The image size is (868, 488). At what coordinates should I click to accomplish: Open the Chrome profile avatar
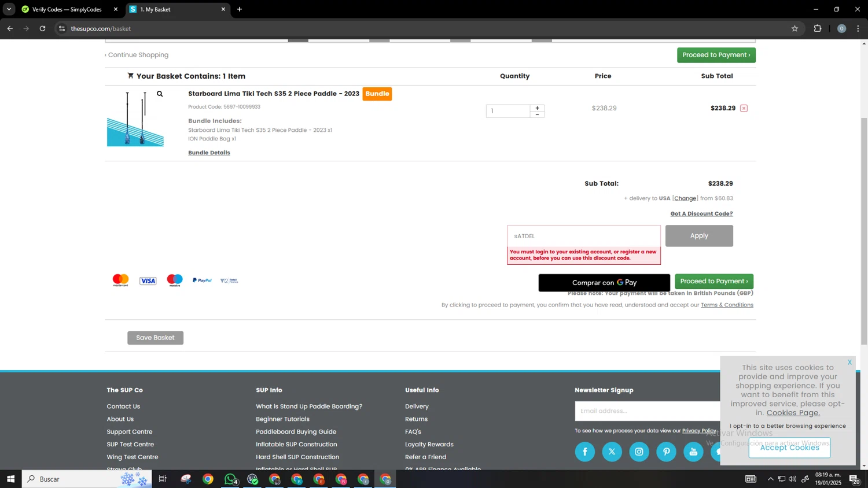tap(841, 28)
